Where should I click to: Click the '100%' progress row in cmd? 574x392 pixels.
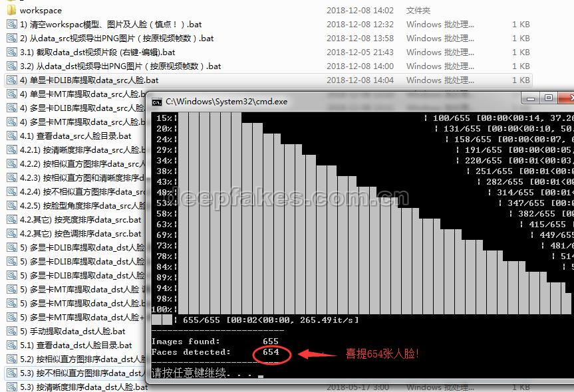click(162, 310)
